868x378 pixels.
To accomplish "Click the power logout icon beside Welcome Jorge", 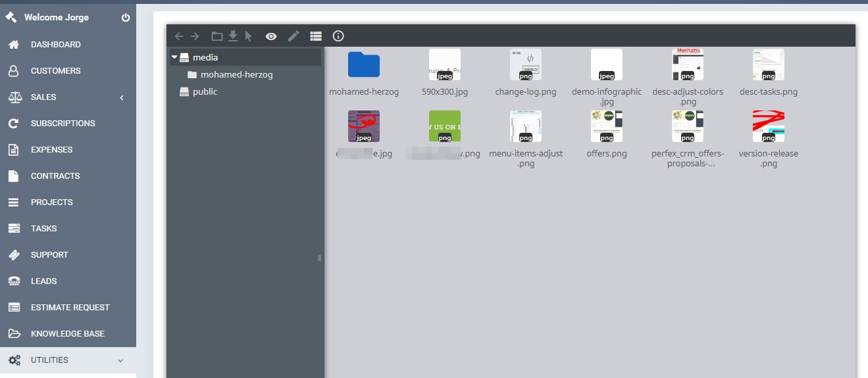I will pyautogui.click(x=126, y=18).
